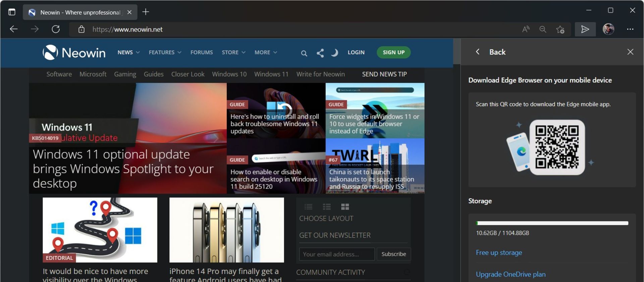Click the OneDrive storage usage bar
Viewport: 644px width, 282px height.
coord(552,223)
